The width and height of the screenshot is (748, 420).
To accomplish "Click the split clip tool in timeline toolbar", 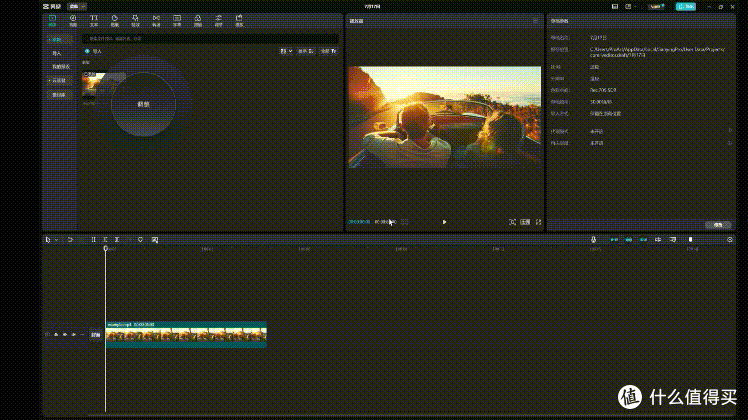I will [x=94, y=240].
